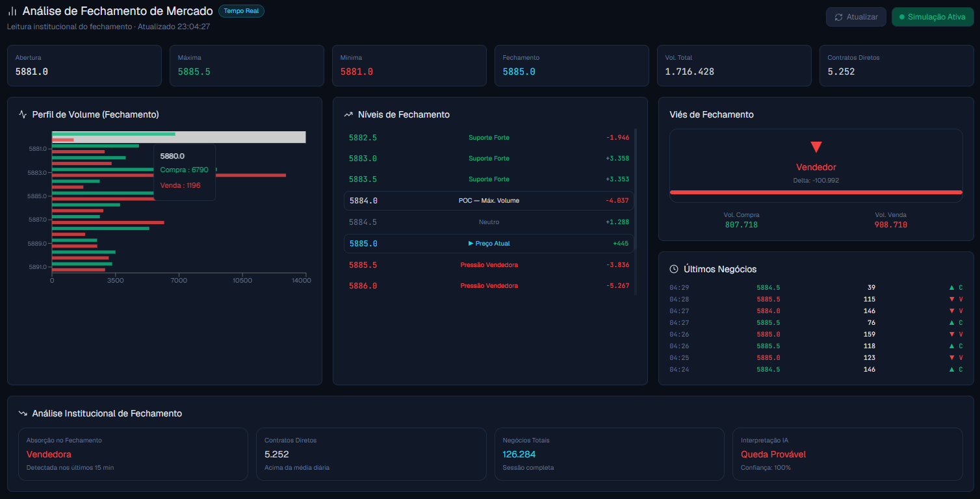Click the down-trend icon beside Análise Institucional

[x=23, y=413]
